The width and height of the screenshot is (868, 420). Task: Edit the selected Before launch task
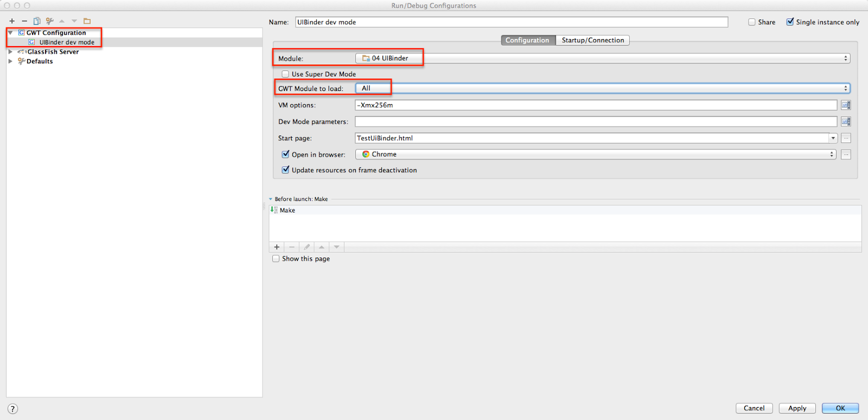307,247
